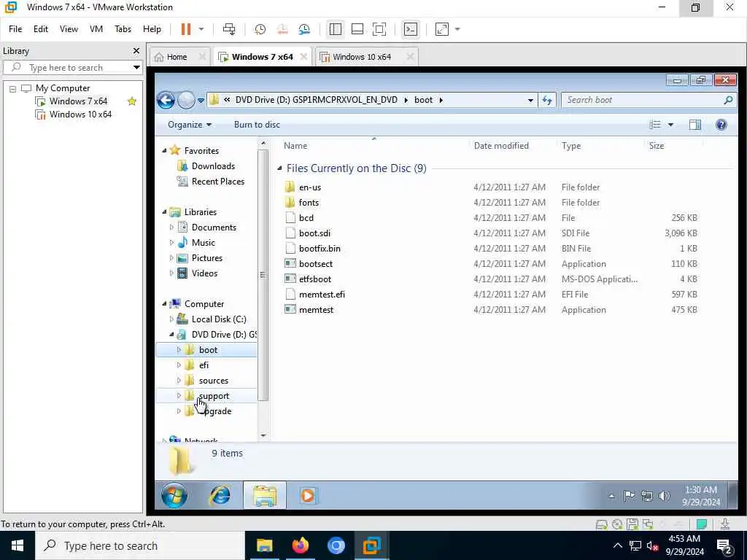Toggle the library sidebar view
This screenshot has width=747, height=560.
pos(336,29)
